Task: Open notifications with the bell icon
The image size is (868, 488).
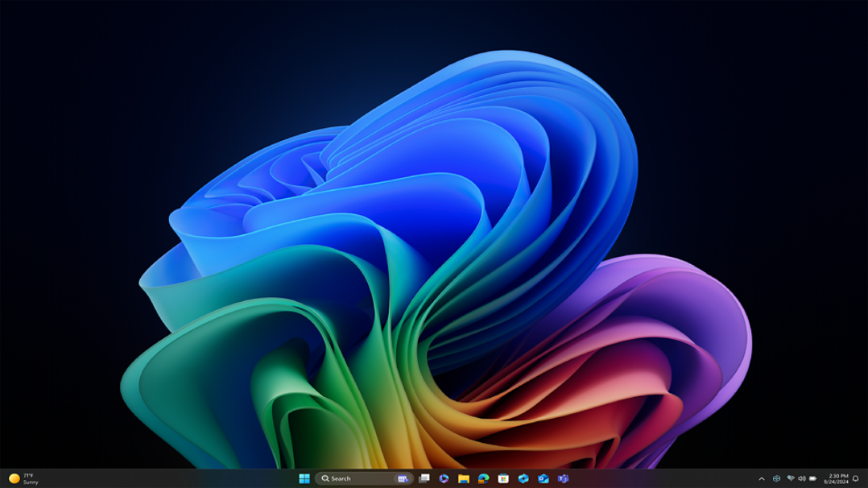Action: (x=855, y=478)
